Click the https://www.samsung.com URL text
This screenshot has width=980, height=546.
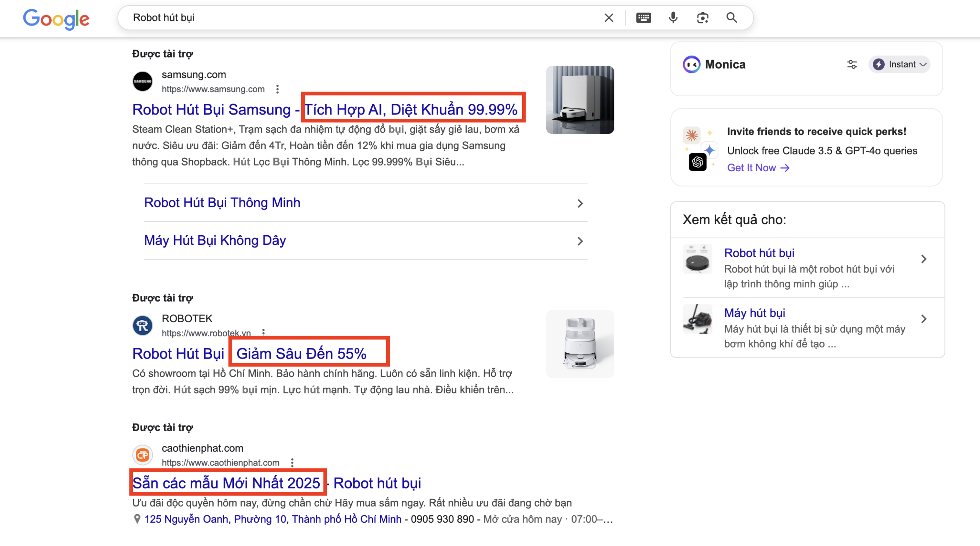[x=213, y=89]
